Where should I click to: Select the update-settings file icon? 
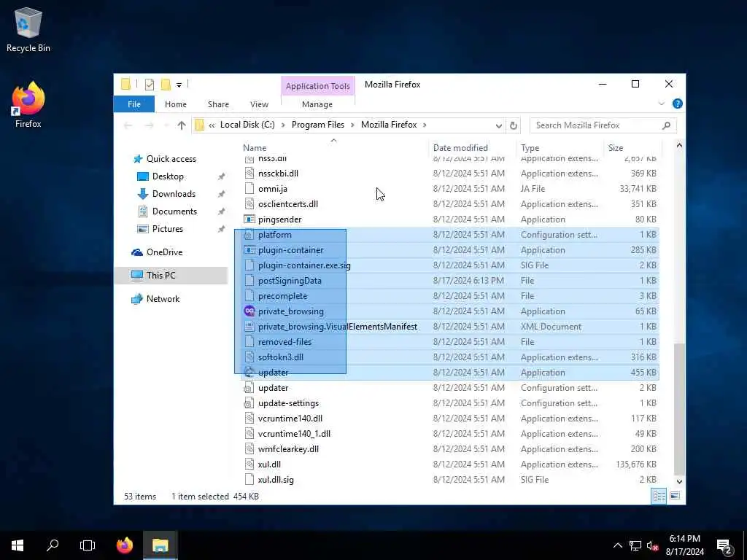tap(249, 403)
